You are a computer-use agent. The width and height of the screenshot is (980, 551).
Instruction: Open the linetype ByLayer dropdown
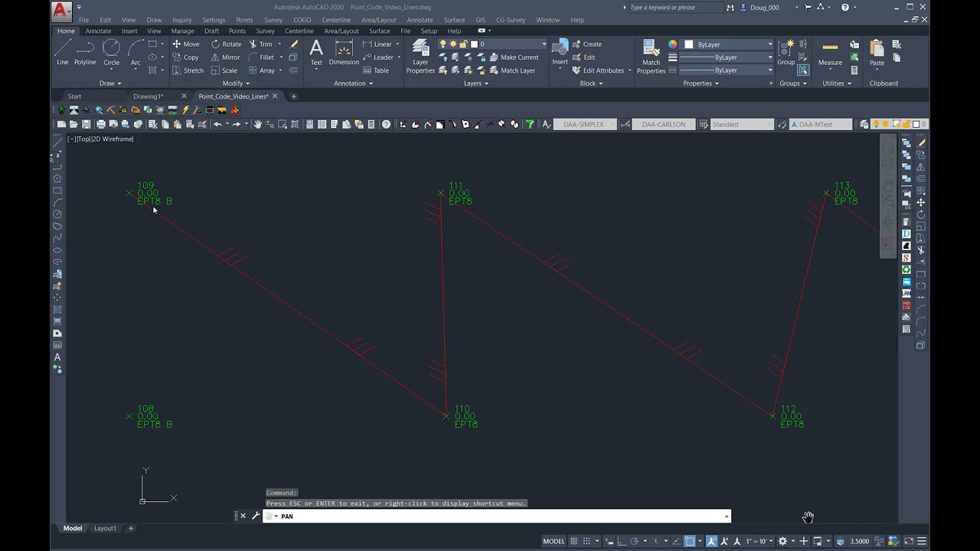point(728,70)
